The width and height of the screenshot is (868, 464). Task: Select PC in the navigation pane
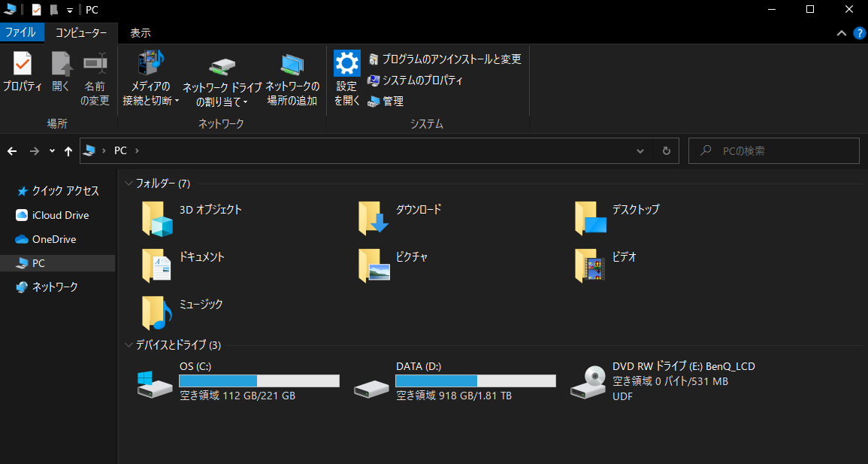58,263
